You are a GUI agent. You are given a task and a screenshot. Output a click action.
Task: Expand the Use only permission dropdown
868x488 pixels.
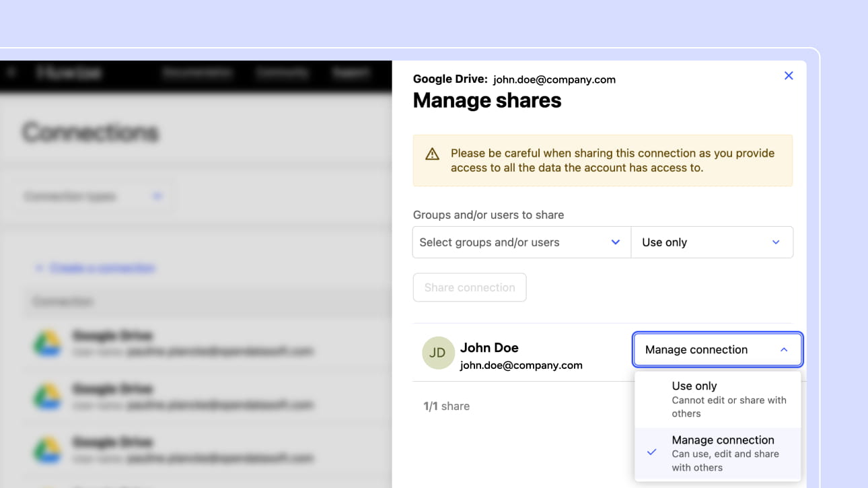711,242
